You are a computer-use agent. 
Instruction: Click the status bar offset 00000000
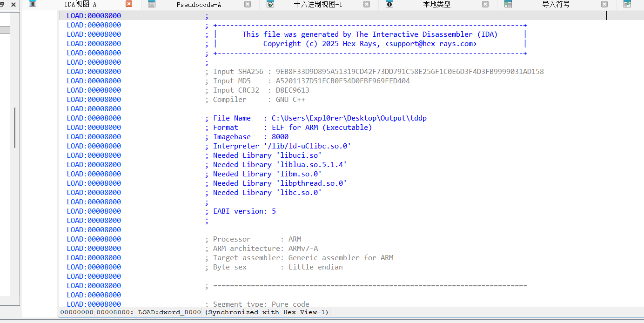pyautogui.click(x=77, y=312)
